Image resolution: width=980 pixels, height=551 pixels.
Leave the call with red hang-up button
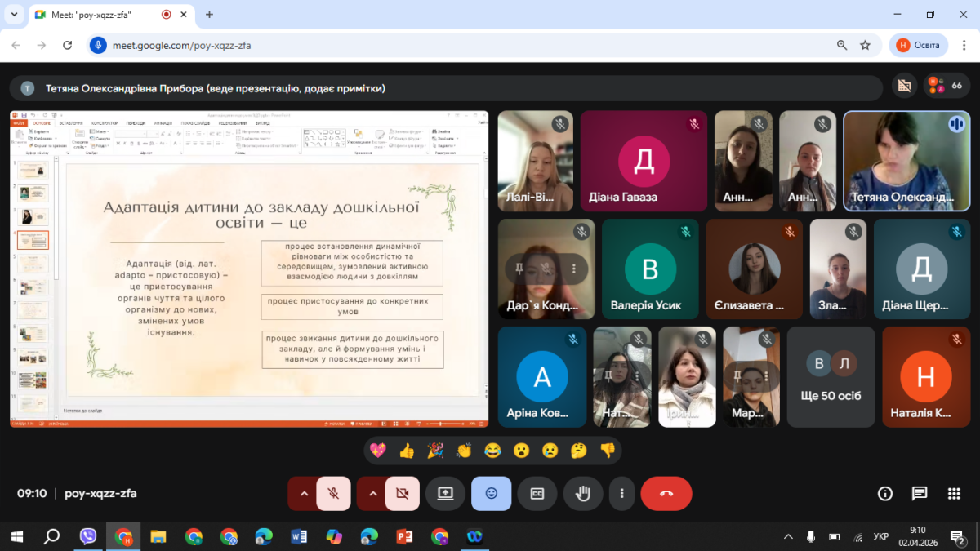[666, 493]
